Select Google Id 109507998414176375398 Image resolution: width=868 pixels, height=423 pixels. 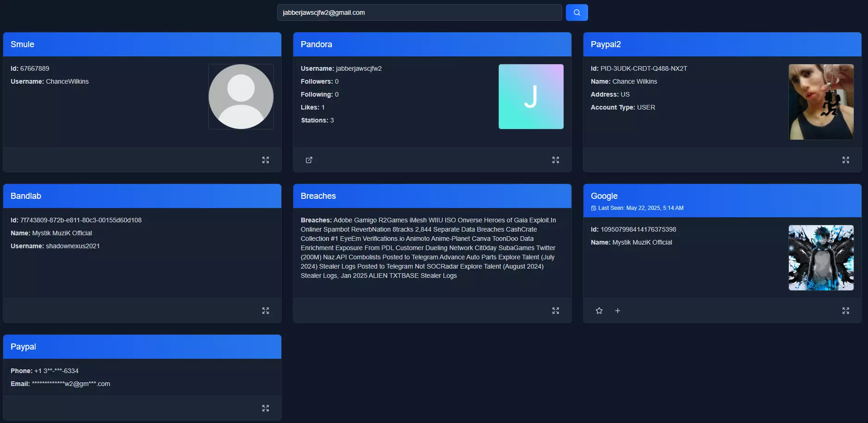(x=639, y=229)
